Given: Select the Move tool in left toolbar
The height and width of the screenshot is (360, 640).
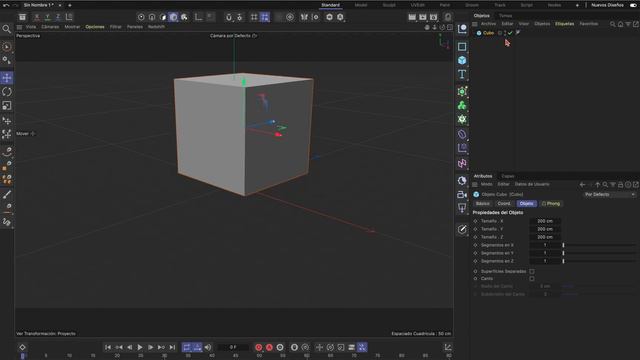Looking at the screenshot, I should tap(7, 78).
